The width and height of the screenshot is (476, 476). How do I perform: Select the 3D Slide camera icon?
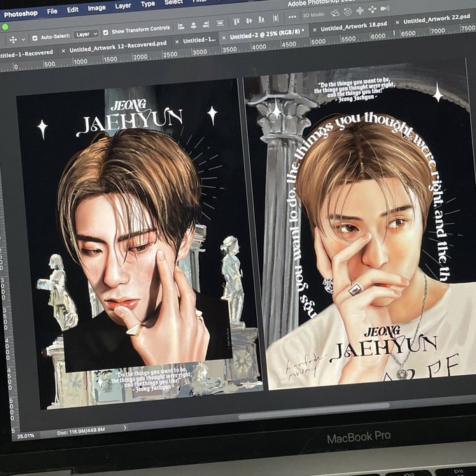pyautogui.click(x=372, y=10)
